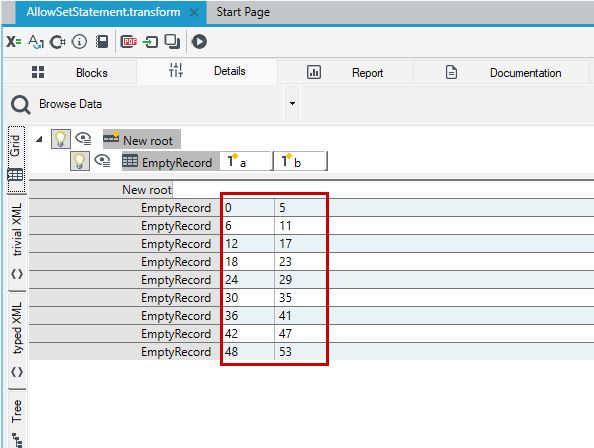
Task: Click the notebook toolbar icon
Action: (x=102, y=42)
